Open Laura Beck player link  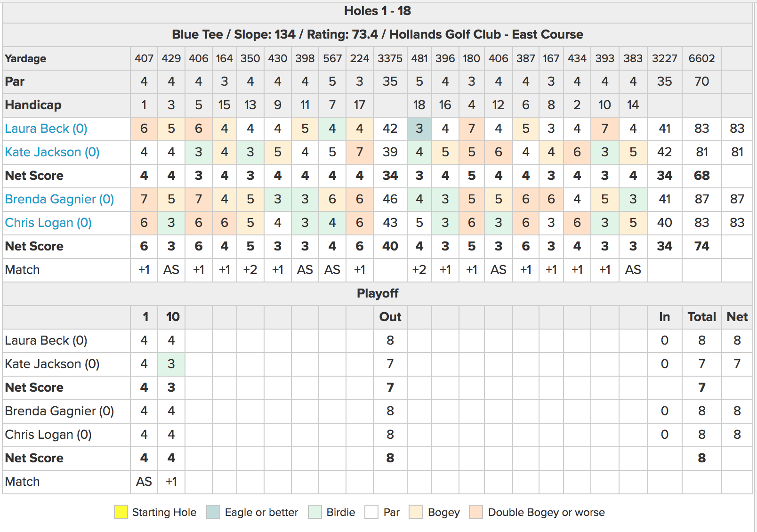point(46,129)
